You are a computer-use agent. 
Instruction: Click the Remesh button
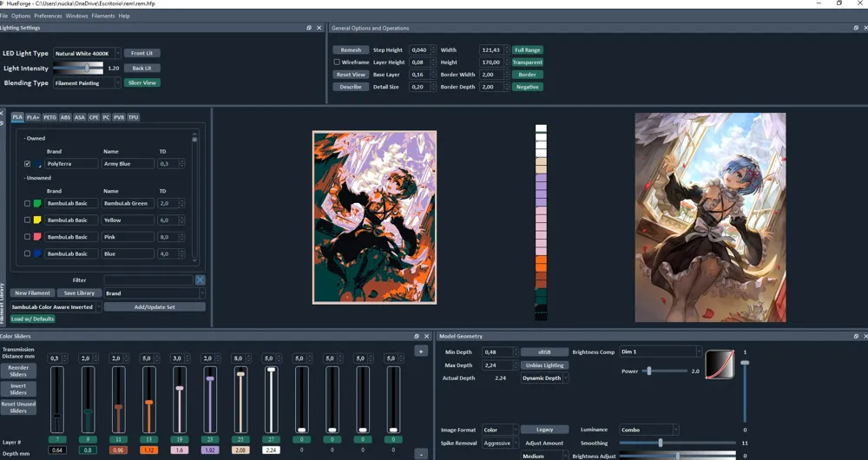351,49
